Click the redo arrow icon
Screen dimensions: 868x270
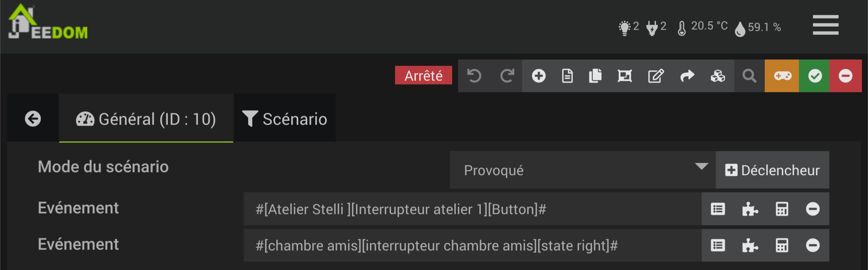point(507,76)
